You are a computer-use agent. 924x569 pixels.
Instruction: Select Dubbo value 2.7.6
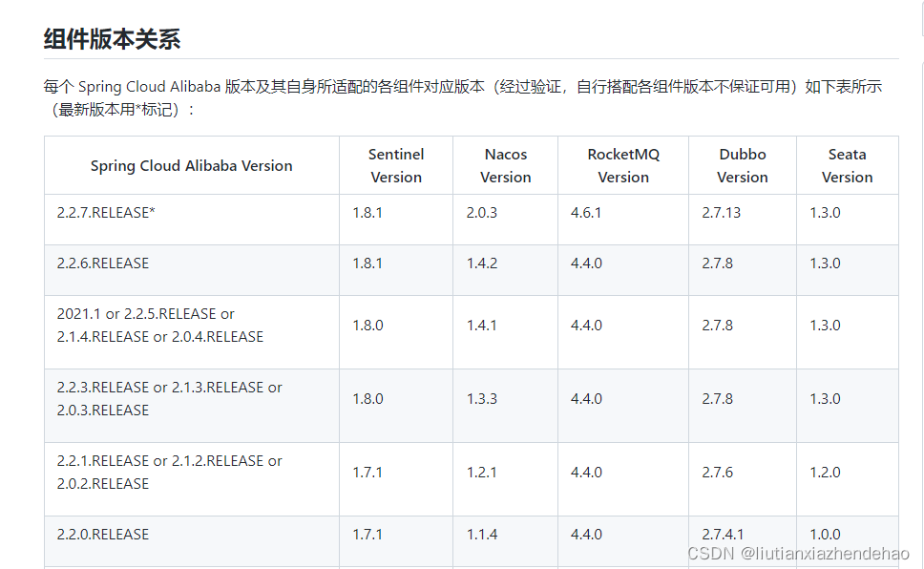point(717,473)
